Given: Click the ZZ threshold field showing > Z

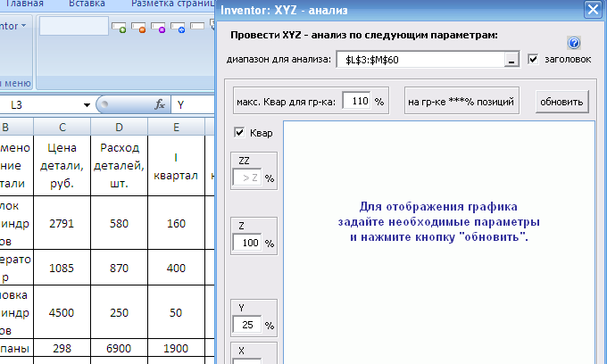Looking at the screenshot, I should (x=247, y=178).
